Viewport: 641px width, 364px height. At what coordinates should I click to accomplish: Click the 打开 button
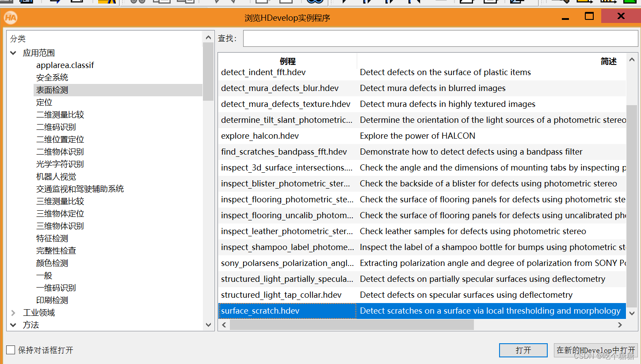tap(523, 350)
